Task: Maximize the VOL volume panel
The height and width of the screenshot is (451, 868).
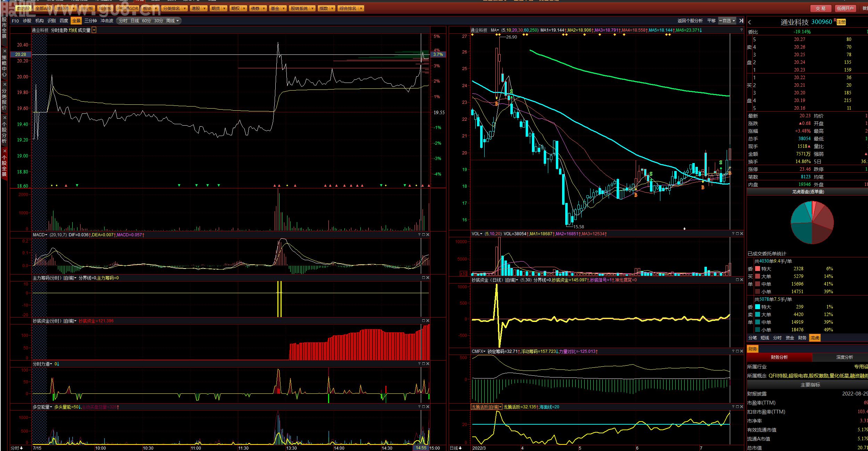Action: tap(737, 234)
